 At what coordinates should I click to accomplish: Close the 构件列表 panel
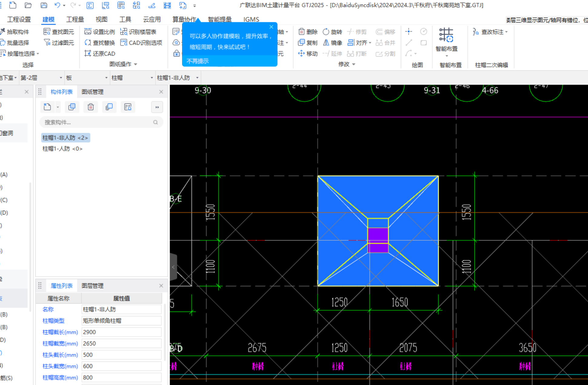161,92
